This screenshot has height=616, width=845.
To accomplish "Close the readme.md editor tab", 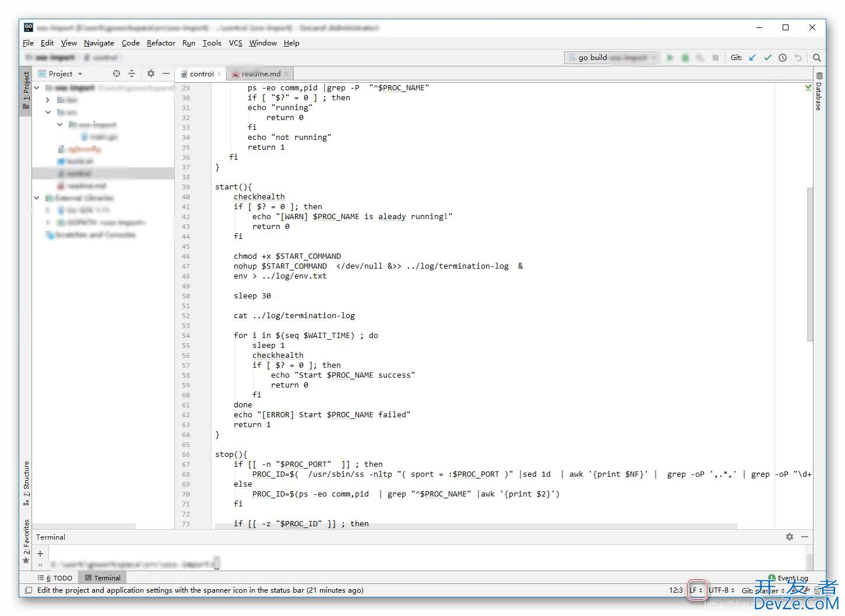I will (287, 74).
